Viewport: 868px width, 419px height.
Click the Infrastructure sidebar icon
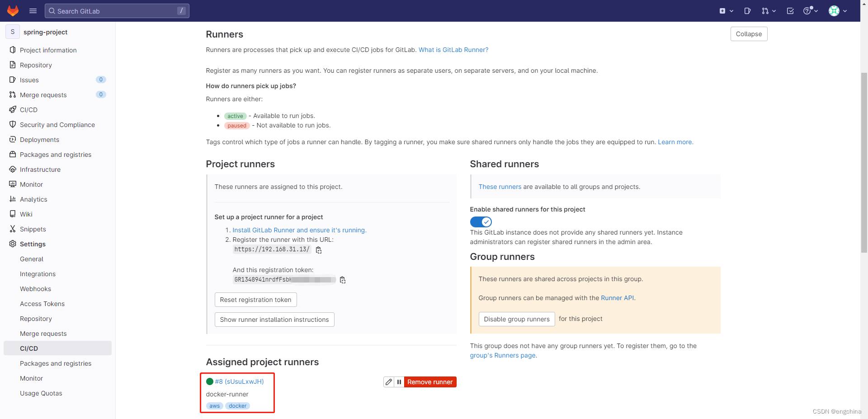click(13, 169)
